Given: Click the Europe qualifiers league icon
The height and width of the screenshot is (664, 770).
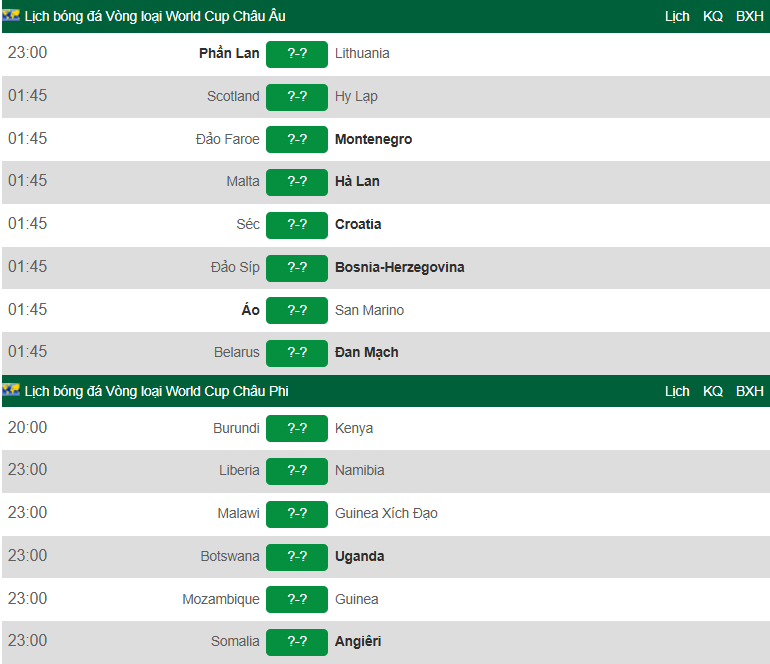Looking at the screenshot, I should [x=11, y=16].
